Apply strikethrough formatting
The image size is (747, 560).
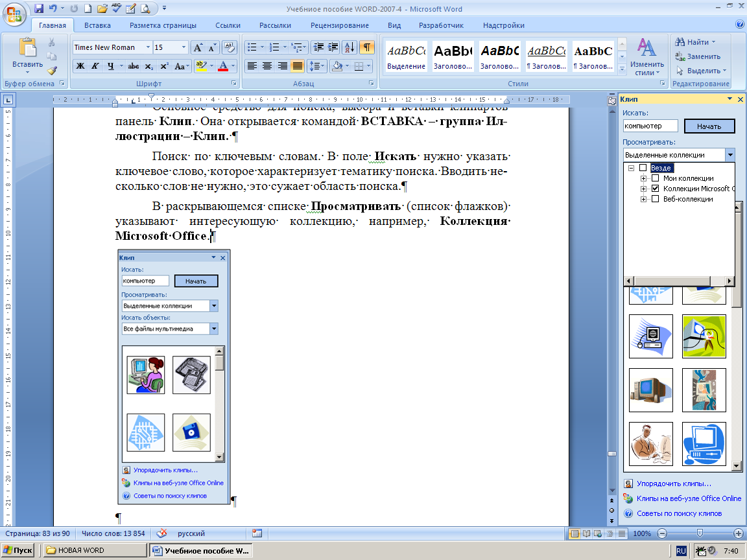(x=134, y=66)
